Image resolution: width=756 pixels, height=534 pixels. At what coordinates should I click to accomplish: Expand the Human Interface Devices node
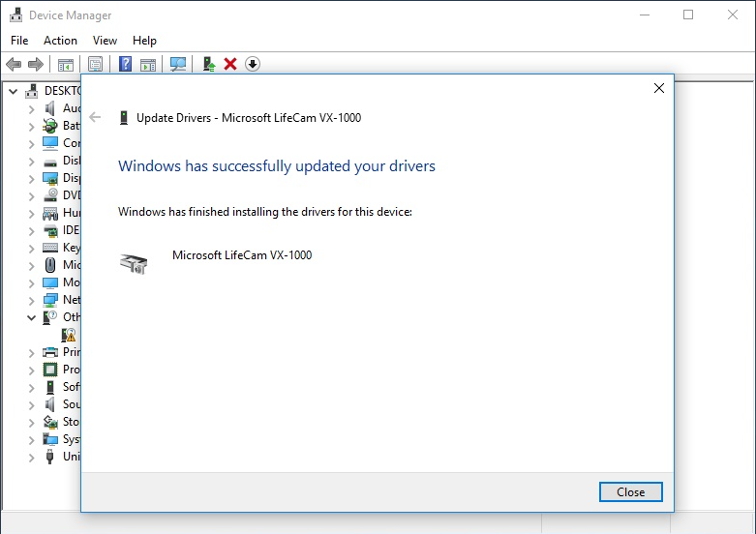coord(31,214)
